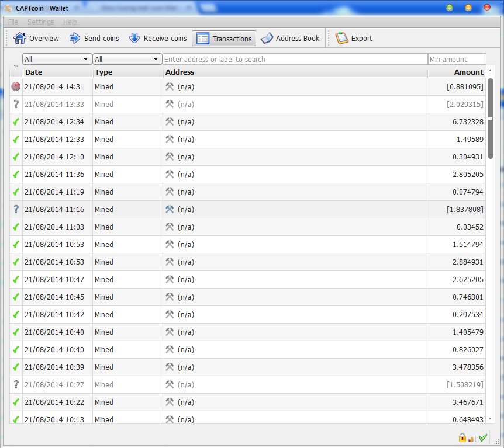Open the File menu
This screenshot has height=448, width=504.
(x=13, y=22)
